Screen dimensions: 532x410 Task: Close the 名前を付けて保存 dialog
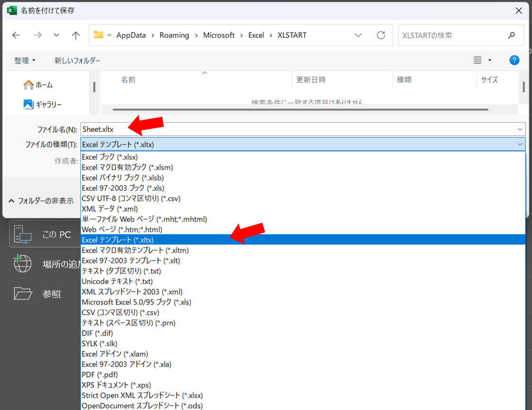click(518, 10)
